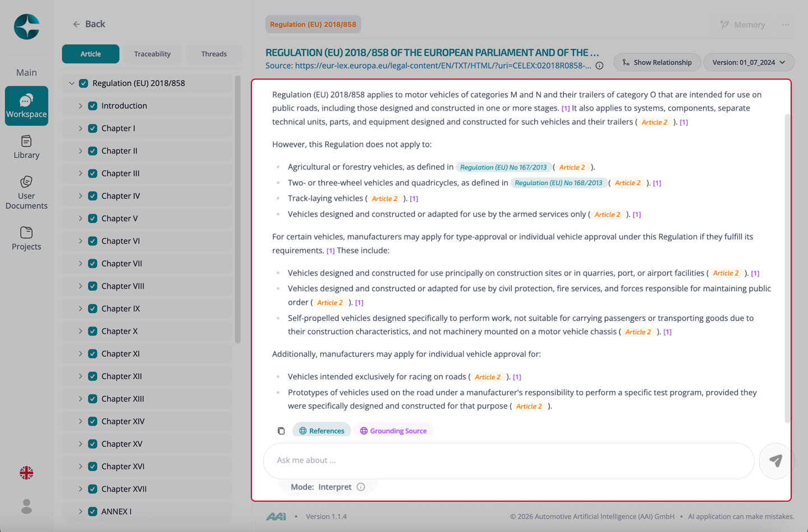Open the Regulation (EU) No 168/2013 reference

click(558, 183)
